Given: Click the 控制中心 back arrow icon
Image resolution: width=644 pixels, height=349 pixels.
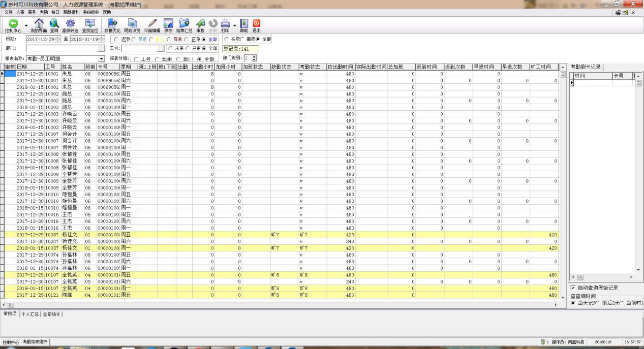Looking at the screenshot, I should pyautogui.click(x=13, y=23).
